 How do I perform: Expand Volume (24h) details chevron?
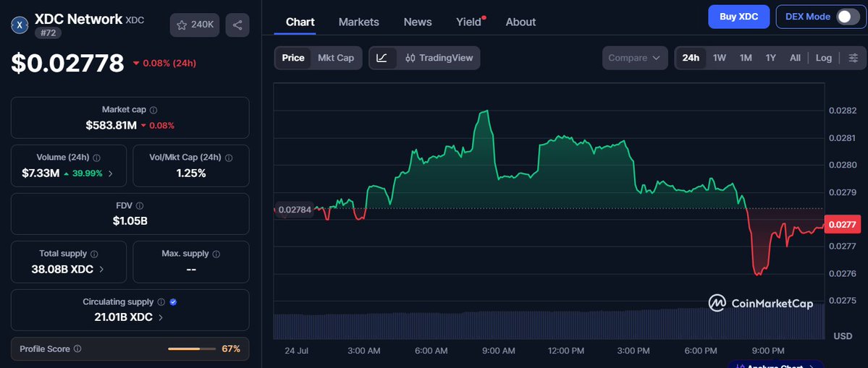tap(110, 174)
